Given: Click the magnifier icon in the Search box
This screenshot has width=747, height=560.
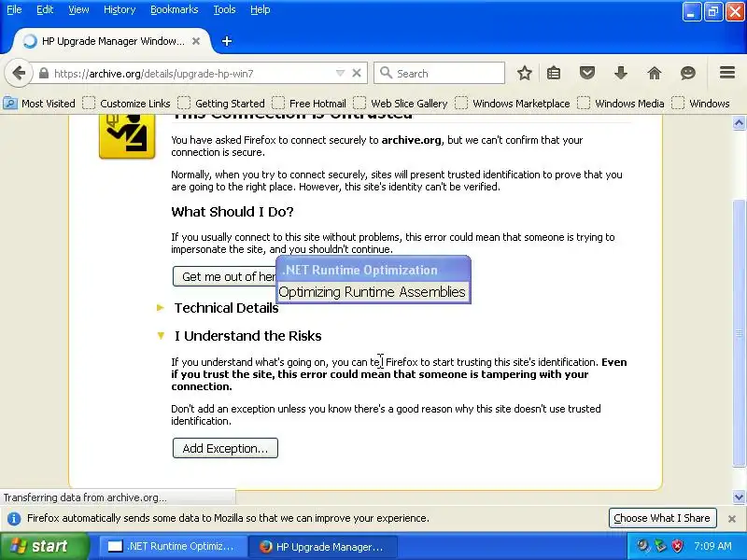Looking at the screenshot, I should coord(386,73).
